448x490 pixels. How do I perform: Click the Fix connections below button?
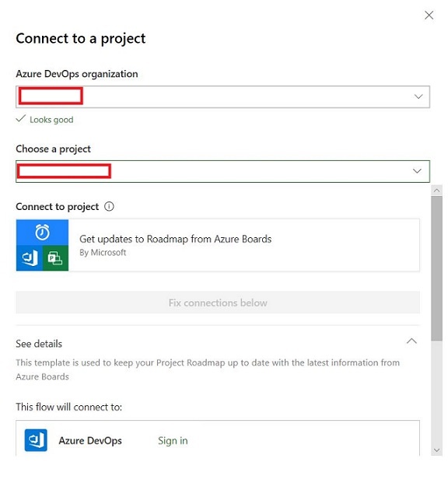pyautogui.click(x=218, y=303)
